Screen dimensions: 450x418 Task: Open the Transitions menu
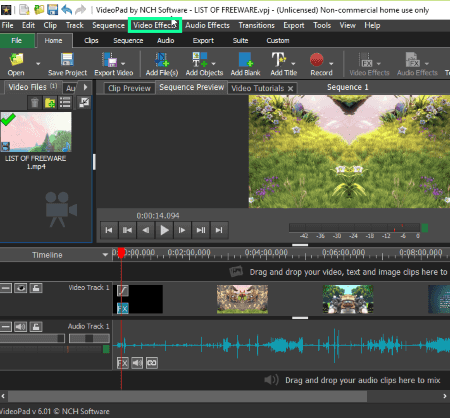point(256,25)
